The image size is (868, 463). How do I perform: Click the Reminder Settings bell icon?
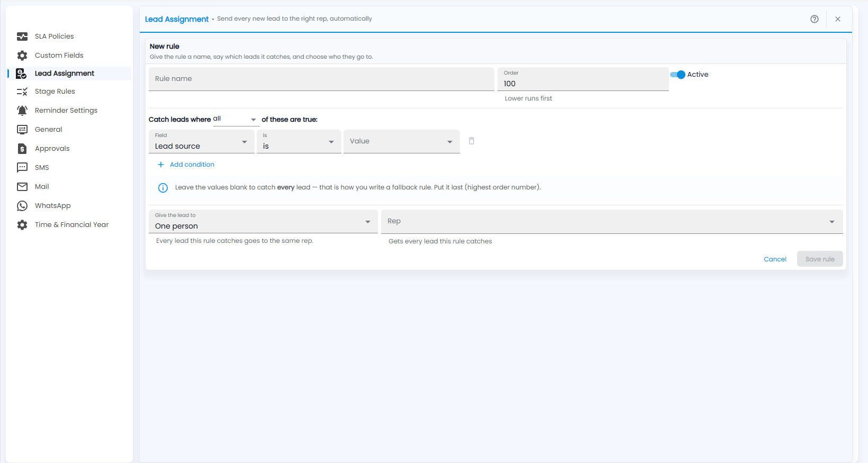tap(22, 111)
